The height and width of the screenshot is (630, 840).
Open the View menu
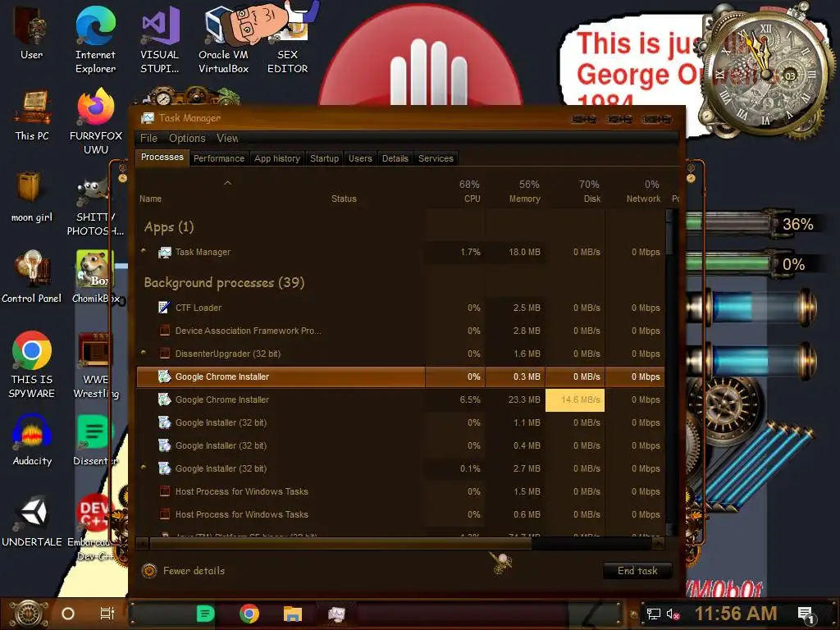pyautogui.click(x=227, y=138)
